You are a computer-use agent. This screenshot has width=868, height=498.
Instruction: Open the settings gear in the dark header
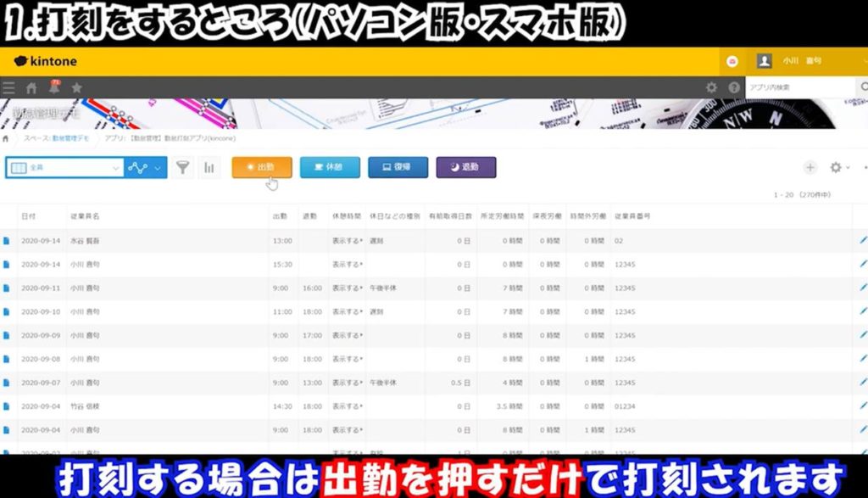point(711,87)
